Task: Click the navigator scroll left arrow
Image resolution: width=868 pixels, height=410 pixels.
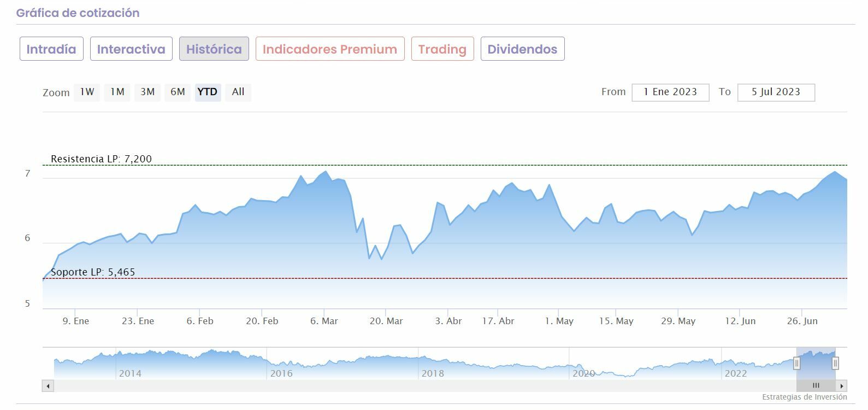Action: point(48,386)
